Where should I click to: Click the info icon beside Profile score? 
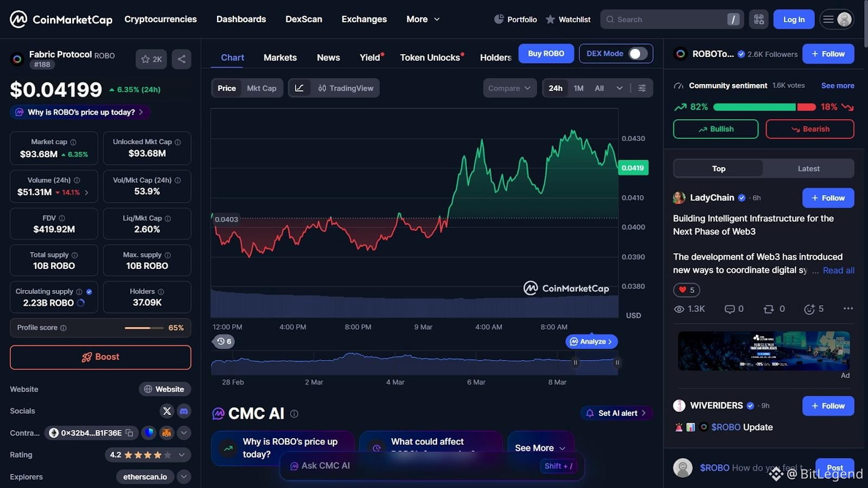63,328
